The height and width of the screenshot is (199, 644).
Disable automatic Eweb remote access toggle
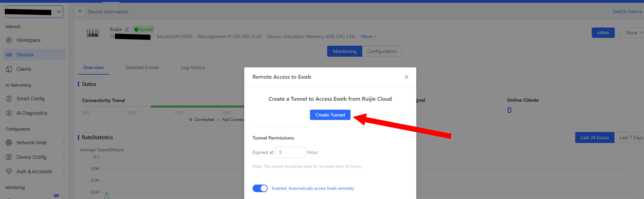click(260, 188)
